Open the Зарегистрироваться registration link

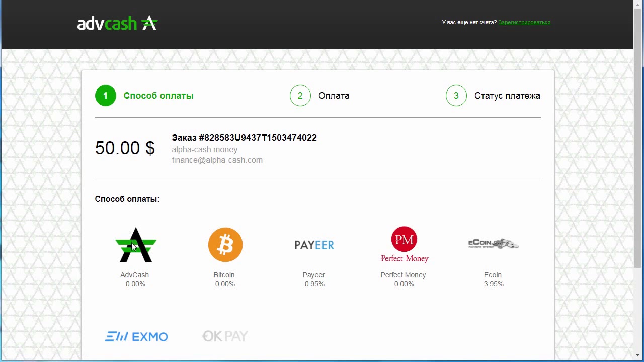[x=524, y=22]
